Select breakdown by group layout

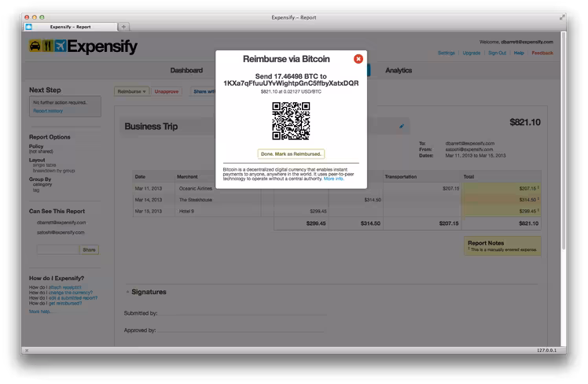(53, 171)
